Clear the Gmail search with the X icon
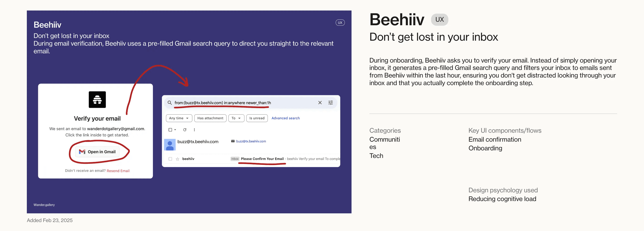Viewport: 644px width, 231px height. click(x=320, y=103)
